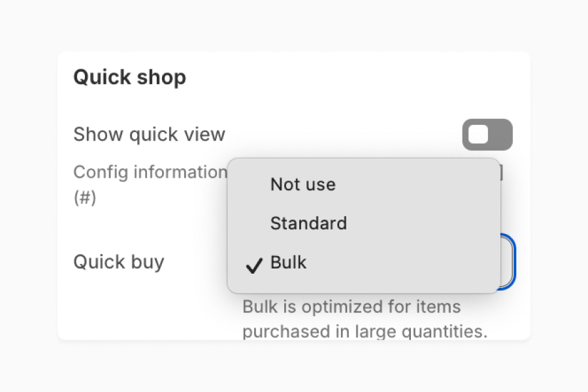588x392 pixels.
Task: Click the "purchased in large quantities" text line
Action: 365,331
